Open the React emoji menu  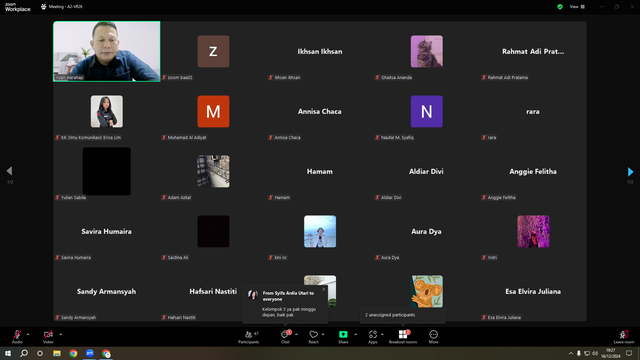click(x=313, y=337)
